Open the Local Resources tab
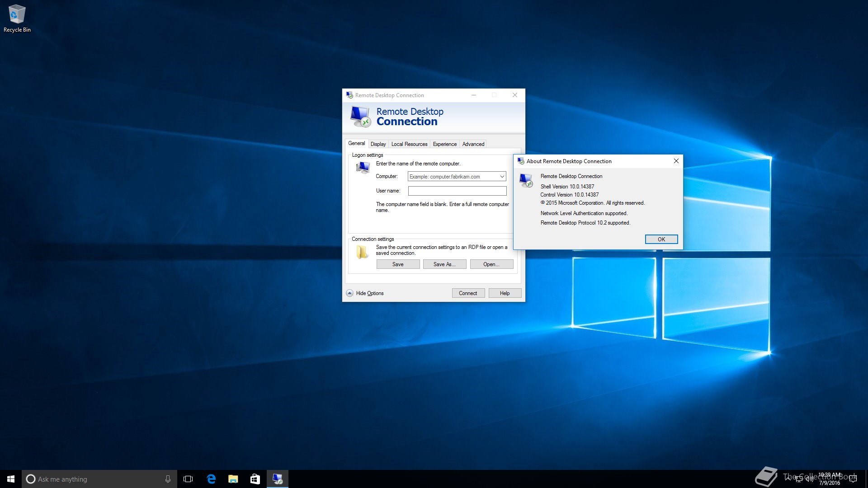 [409, 144]
